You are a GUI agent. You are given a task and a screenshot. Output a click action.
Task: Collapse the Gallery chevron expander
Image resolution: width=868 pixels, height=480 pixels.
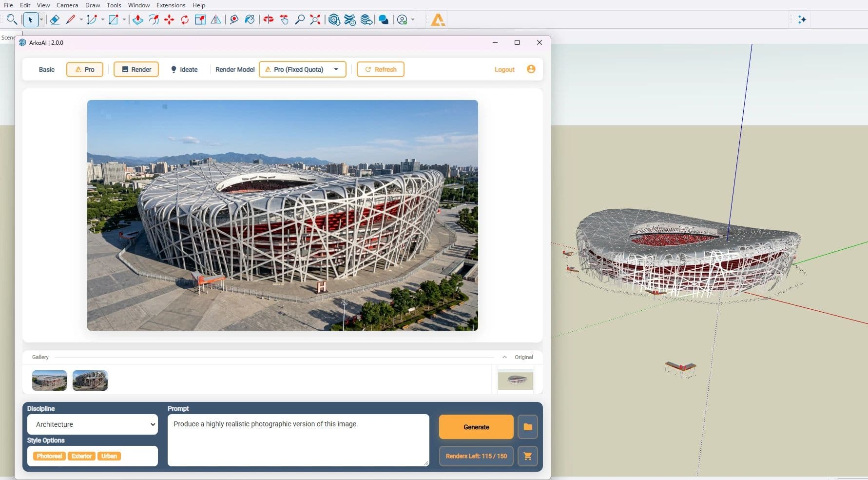coord(504,357)
